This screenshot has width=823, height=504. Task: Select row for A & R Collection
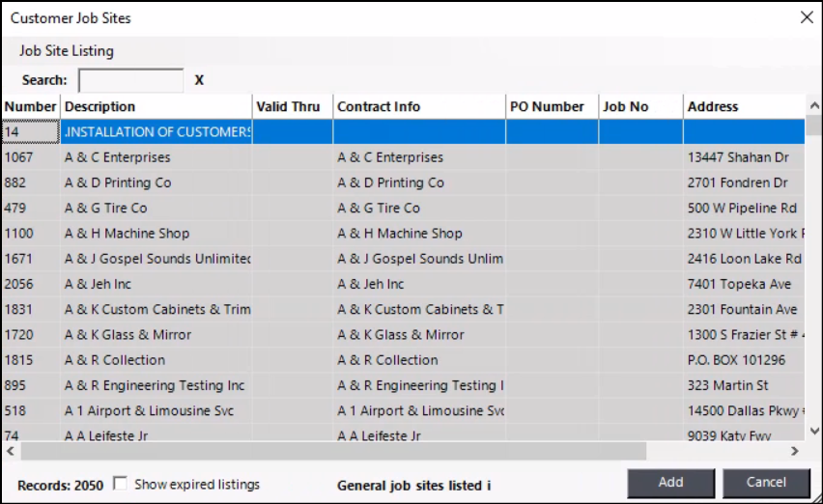tap(114, 360)
